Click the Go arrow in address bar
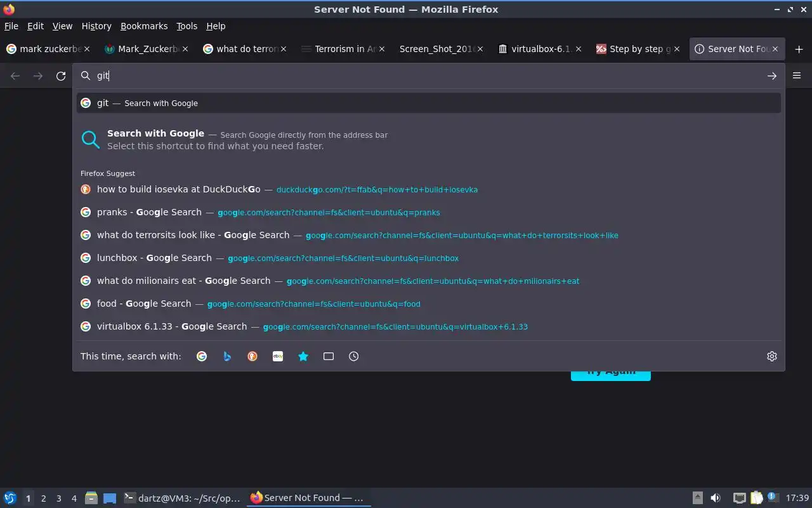Screen dimensions: 812x508 [x=772, y=76]
